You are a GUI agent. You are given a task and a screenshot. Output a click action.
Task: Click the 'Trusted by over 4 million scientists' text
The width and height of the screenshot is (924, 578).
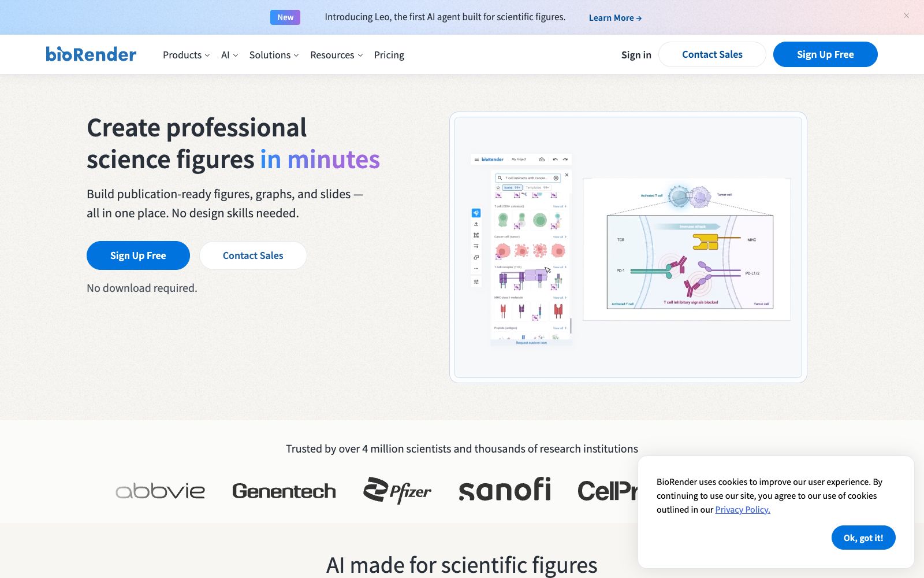point(462,449)
